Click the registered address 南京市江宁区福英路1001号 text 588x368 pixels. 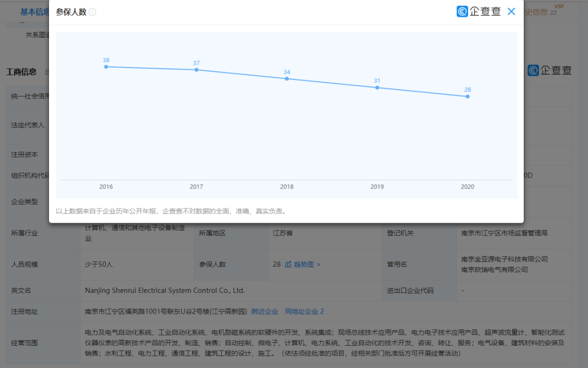pyautogui.click(x=166, y=311)
